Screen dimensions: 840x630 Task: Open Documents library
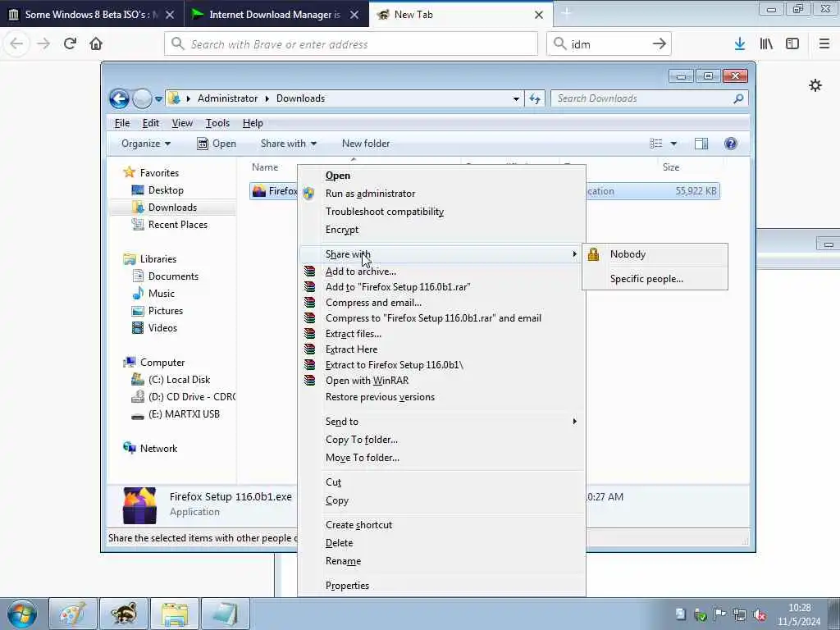173,276
